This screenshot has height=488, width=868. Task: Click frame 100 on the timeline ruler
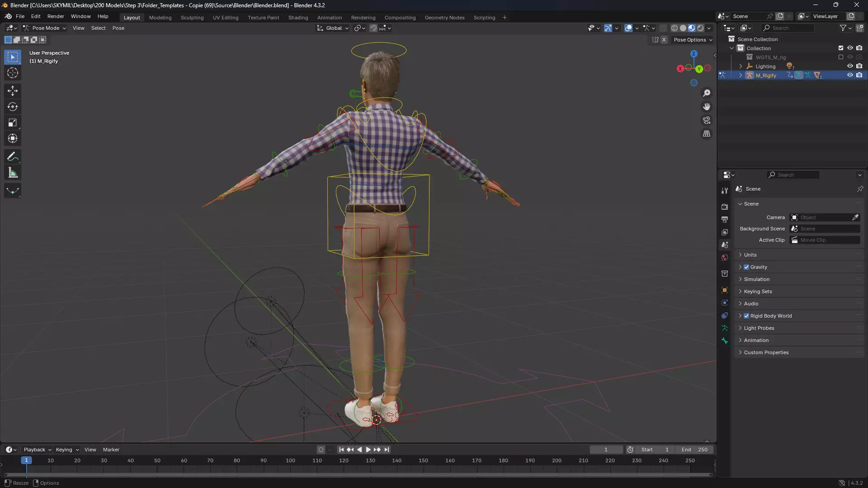coord(290,460)
